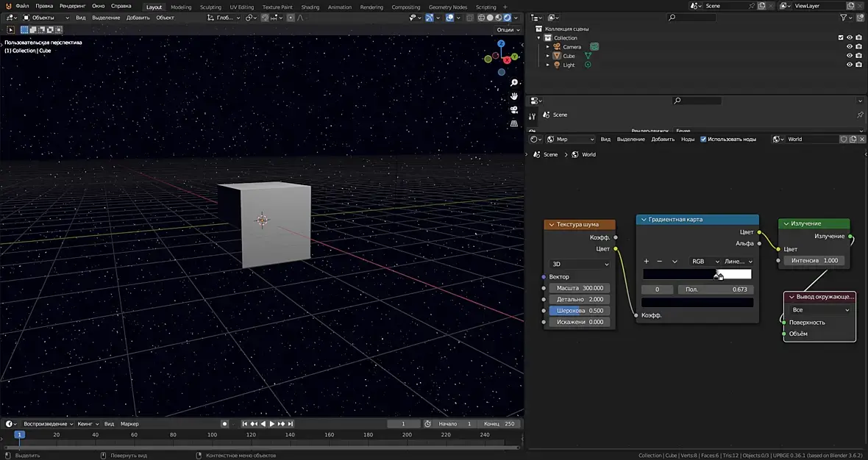This screenshot has height=460, width=868.
Task: Click the 'Добавить' menu in node editor
Action: tap(663, 139)
